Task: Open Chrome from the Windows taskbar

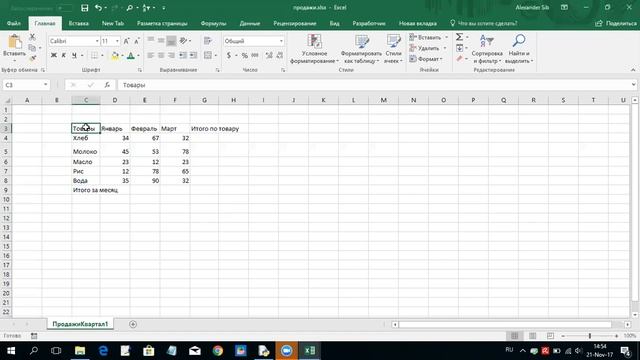Action: (x=218, y=351)
